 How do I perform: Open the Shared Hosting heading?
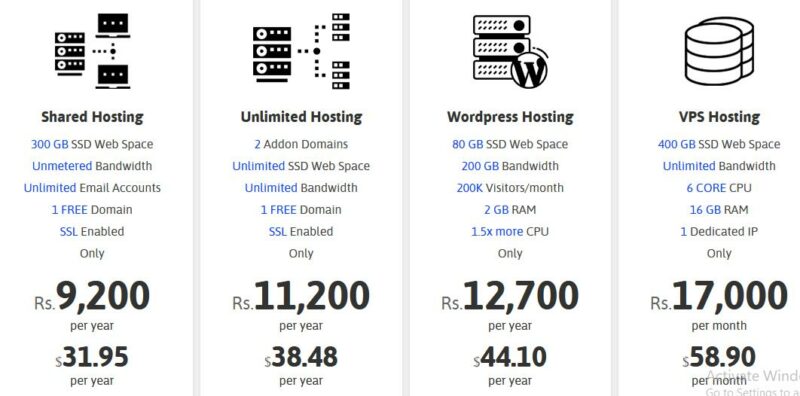[x=92, y=117]
